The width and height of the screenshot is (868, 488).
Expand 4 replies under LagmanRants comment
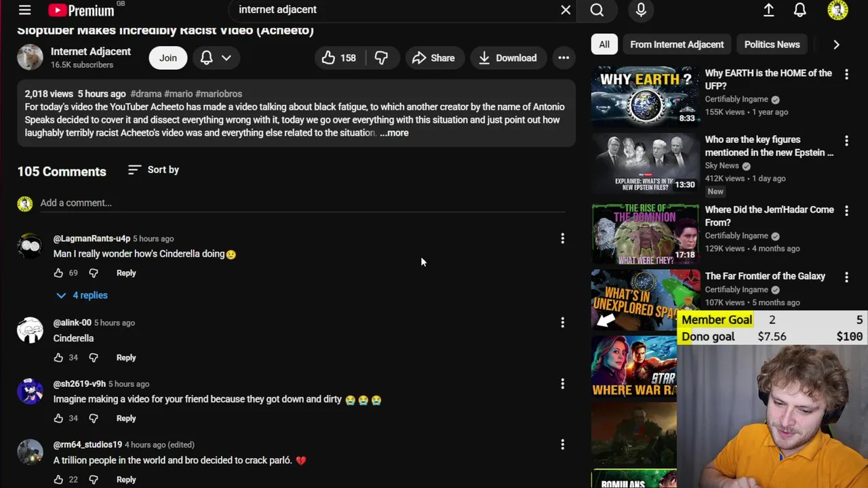pyautogui.click(x=81, y=296)
